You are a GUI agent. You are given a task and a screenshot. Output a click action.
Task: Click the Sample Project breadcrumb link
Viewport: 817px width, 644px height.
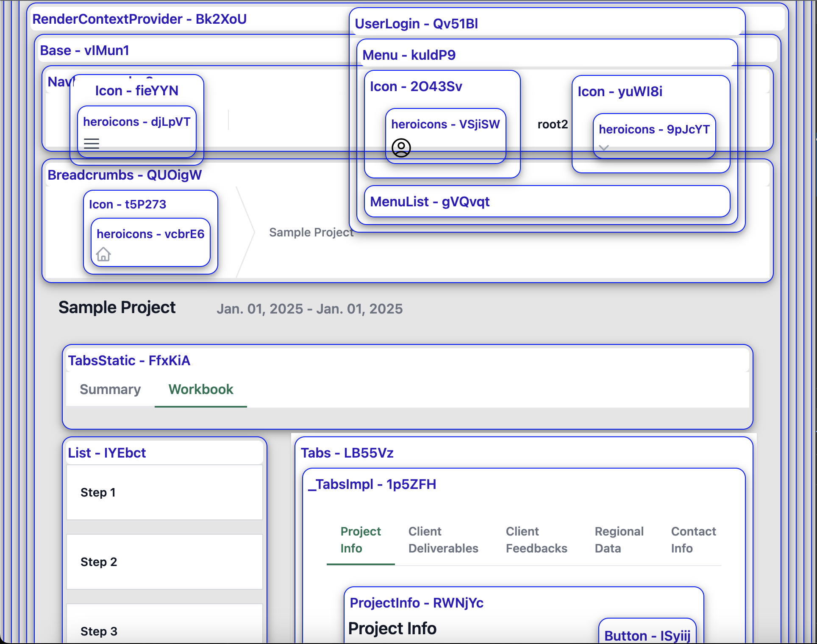(x=311, y=232)
